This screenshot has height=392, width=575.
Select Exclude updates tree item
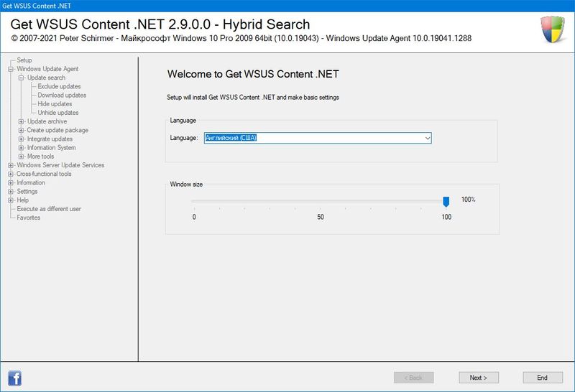[x=59, y=87]
